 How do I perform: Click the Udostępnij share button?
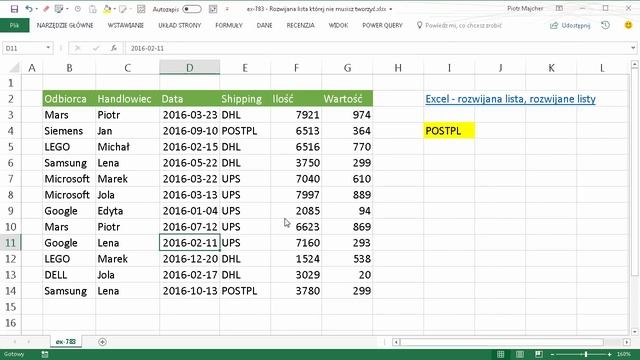[570, 25]
